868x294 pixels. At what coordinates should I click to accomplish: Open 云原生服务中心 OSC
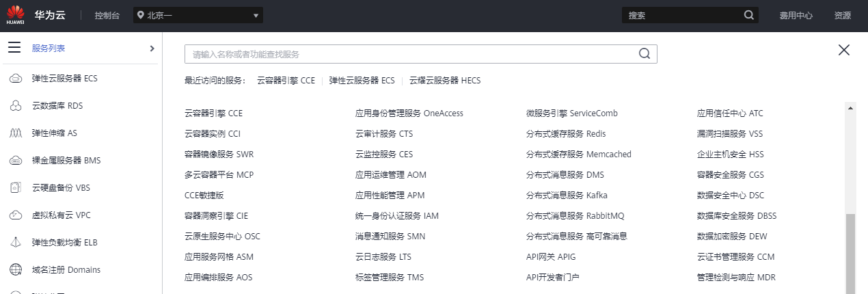[x=222, y=236]
